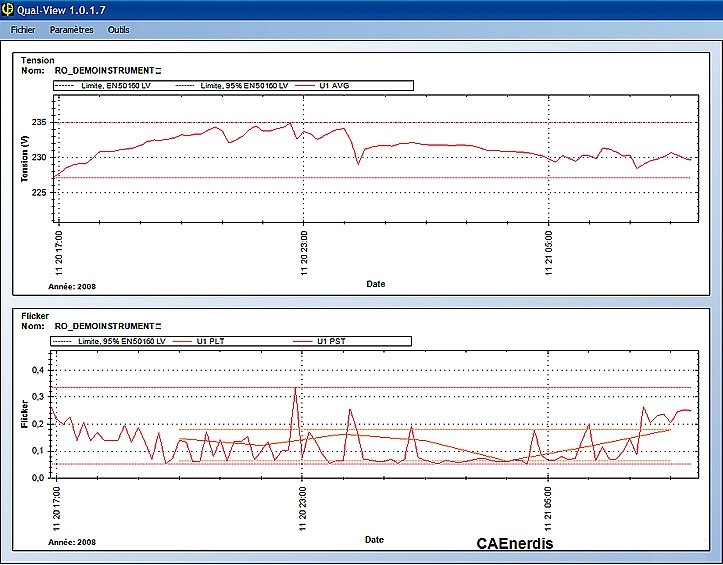Click 'Année: 2008' under Flicker chart
Screen dimensions: 723x565
(x=72, y=542)
